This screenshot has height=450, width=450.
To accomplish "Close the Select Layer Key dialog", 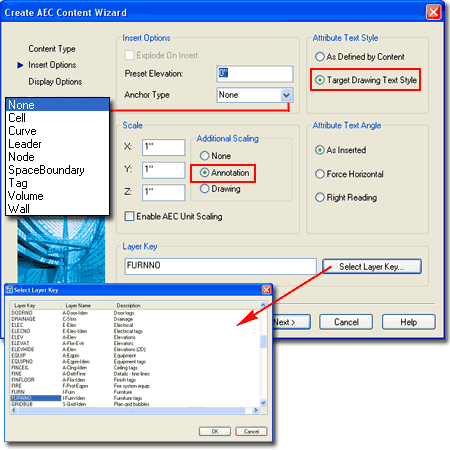I will (266, 290).
